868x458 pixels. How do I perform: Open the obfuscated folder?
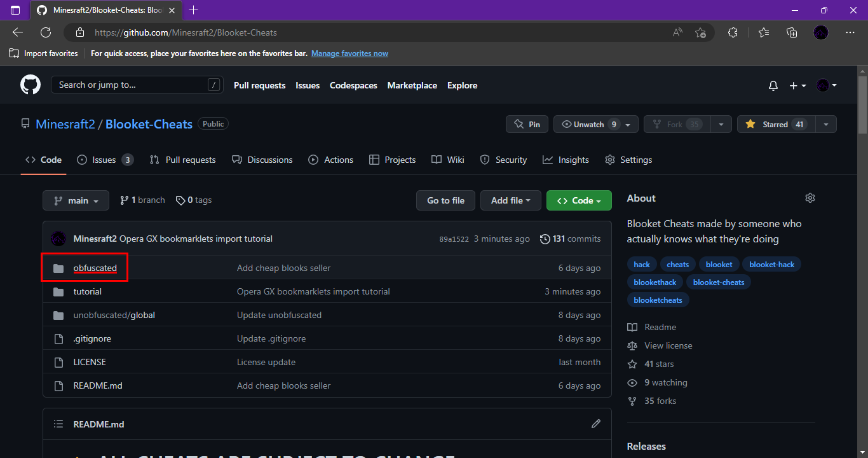(95, 268)
